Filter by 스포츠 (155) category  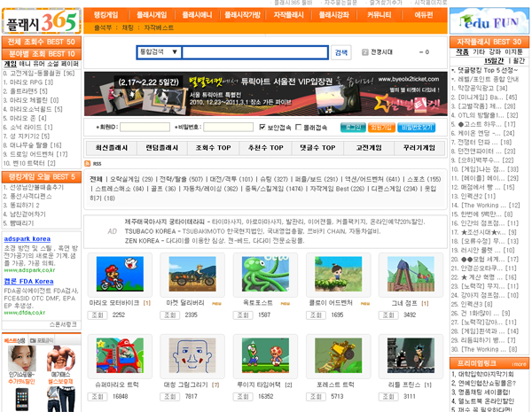click(424, 179)
